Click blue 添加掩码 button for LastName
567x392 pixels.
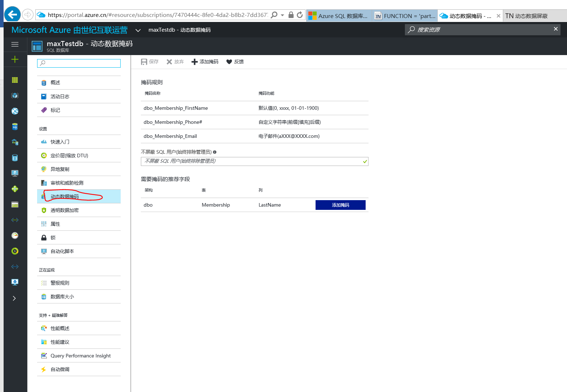pyautogui.click(x=340, y=205)
